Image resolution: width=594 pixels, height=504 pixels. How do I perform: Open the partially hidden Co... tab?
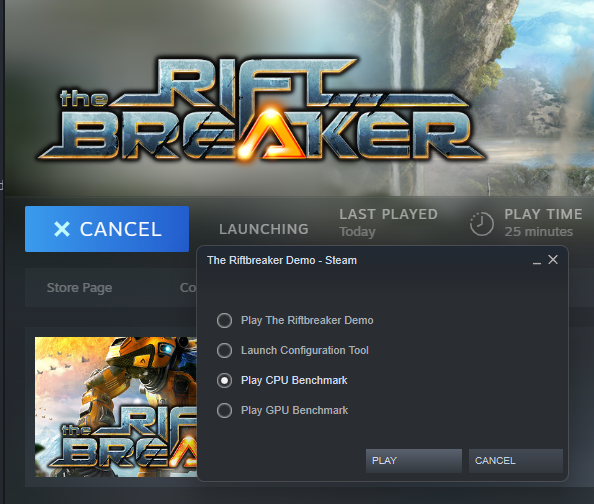tap(188, 288)
